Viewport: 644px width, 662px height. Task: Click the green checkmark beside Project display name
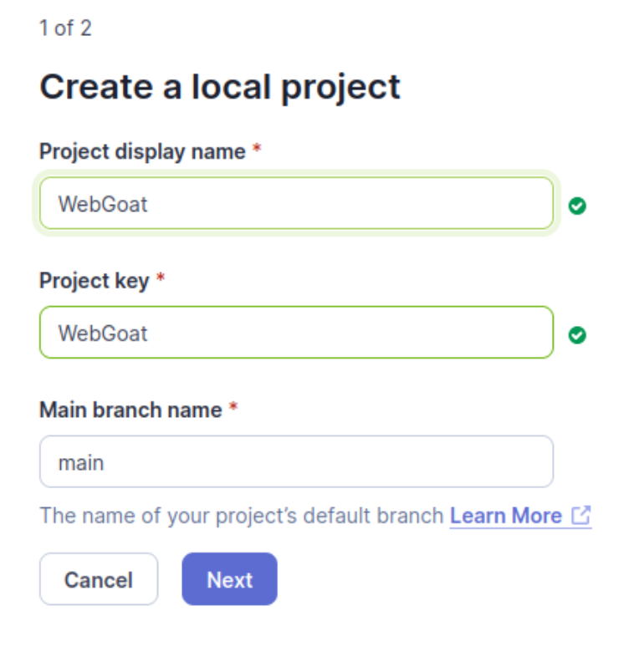577,206
